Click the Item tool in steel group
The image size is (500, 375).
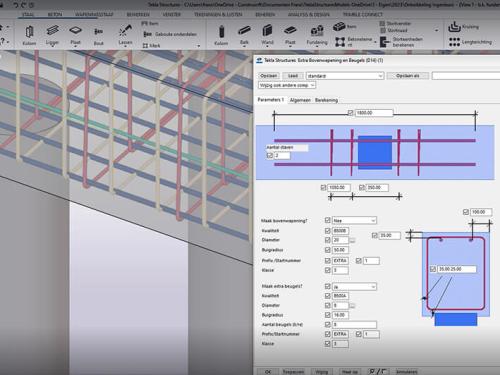[x=150, y=24]
